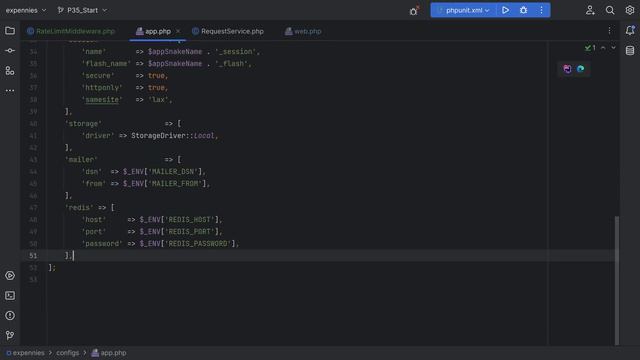Open more run actions menu
This screenshot has height=360, width=640.
click(541, 10)
